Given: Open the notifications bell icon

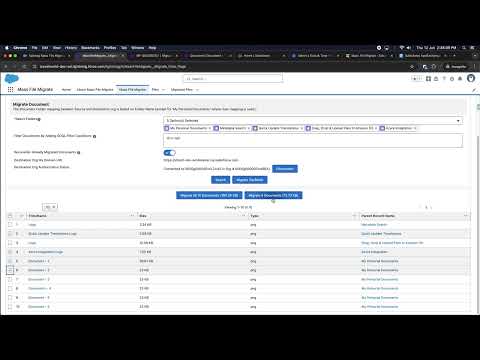Looking at the screenshot, I should (460, 79).
